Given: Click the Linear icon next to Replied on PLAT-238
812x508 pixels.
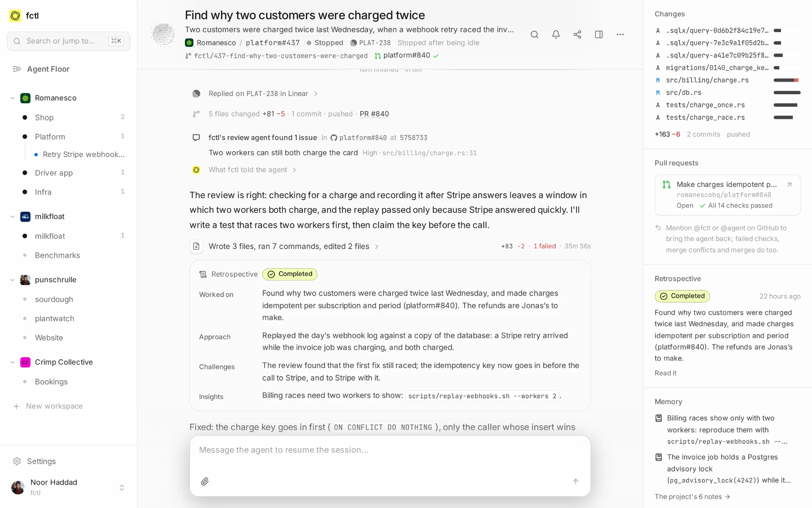Looking at the screenshot, I should click(196, 93).
